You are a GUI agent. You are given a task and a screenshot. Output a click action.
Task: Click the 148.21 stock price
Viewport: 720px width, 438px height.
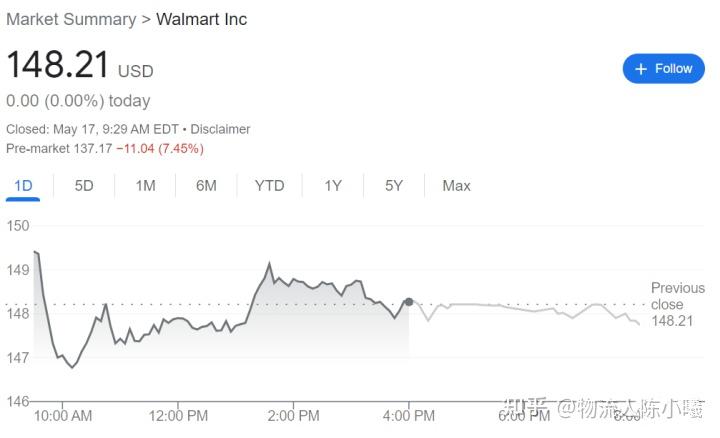coord(57,66)
